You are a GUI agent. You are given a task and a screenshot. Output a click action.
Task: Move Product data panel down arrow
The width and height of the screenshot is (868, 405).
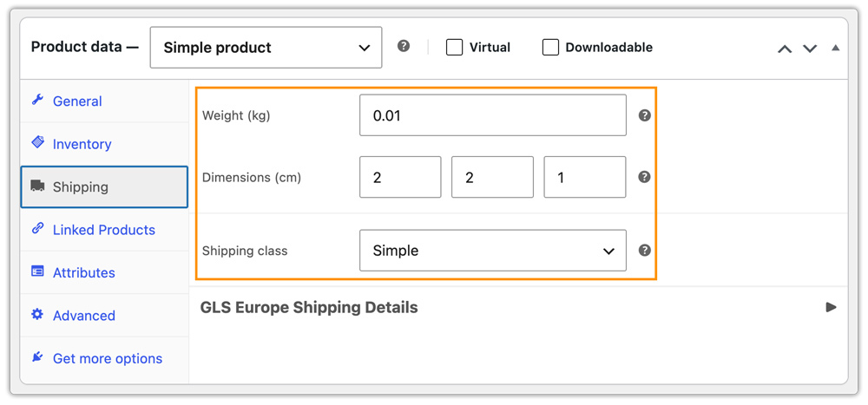[x=810, y=49]
